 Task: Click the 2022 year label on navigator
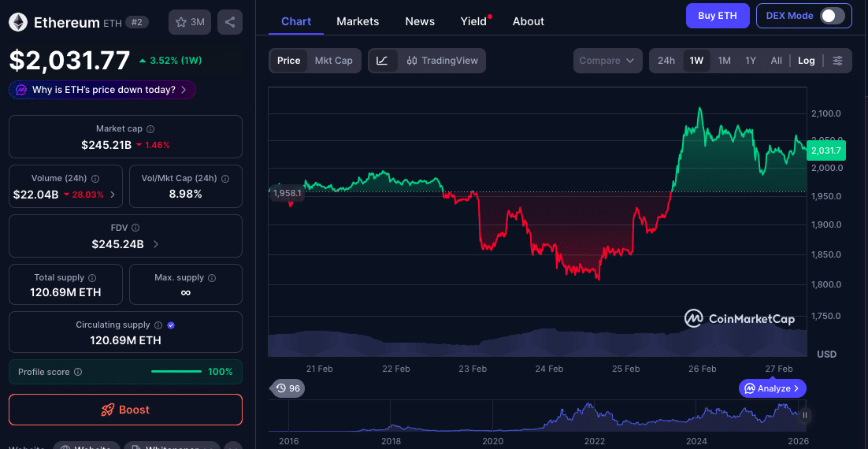pos(595,441)
